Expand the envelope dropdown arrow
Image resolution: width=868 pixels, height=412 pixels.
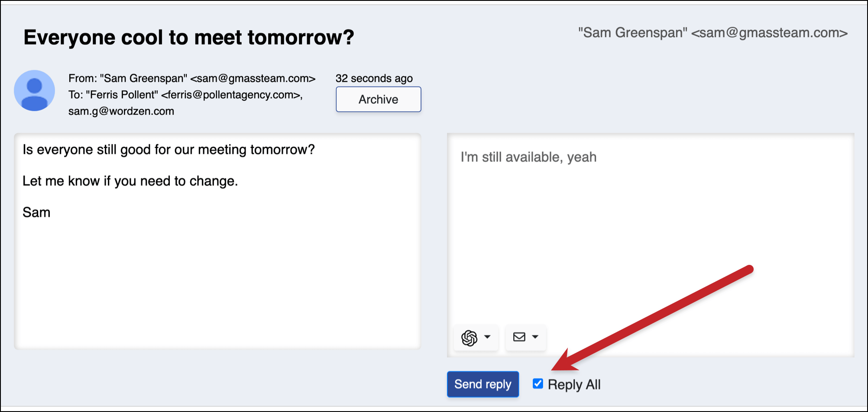coord(535,337)
